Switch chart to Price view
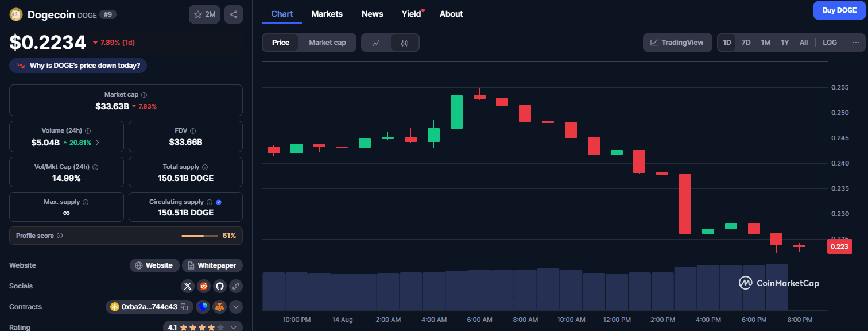The image size is (868, 331). [x=281, y=43]
